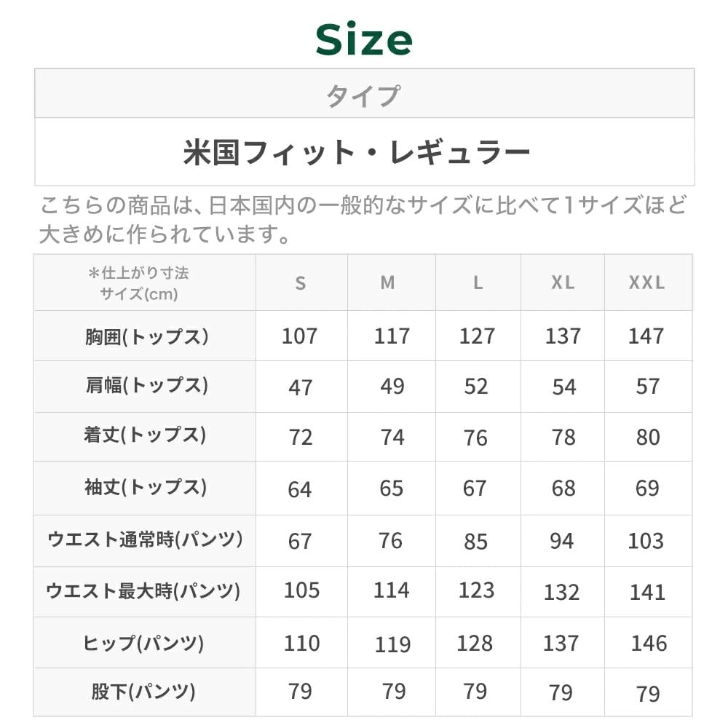Click the XXL size column header
Image resolution: width=728 pixels, height=728 pixels.
(x=647, y=283)
